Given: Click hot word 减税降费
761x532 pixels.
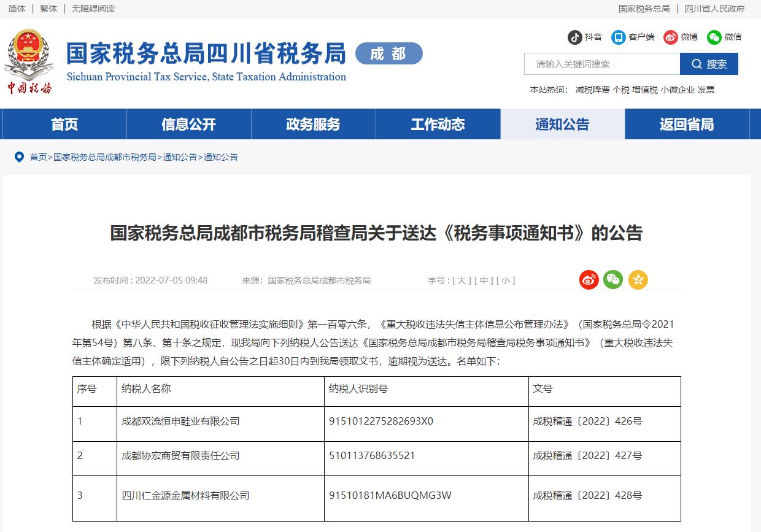Looking at the screenshot, I should (x=593, y=90).
